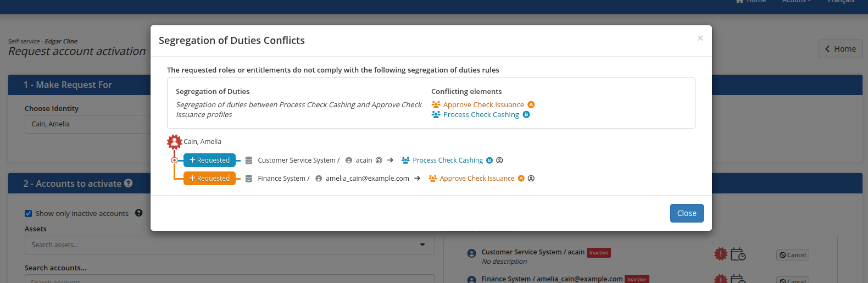Click the orange Requested badge
Image resolution: width=868 pixels, height=283 pixels.
click(209, 178)
